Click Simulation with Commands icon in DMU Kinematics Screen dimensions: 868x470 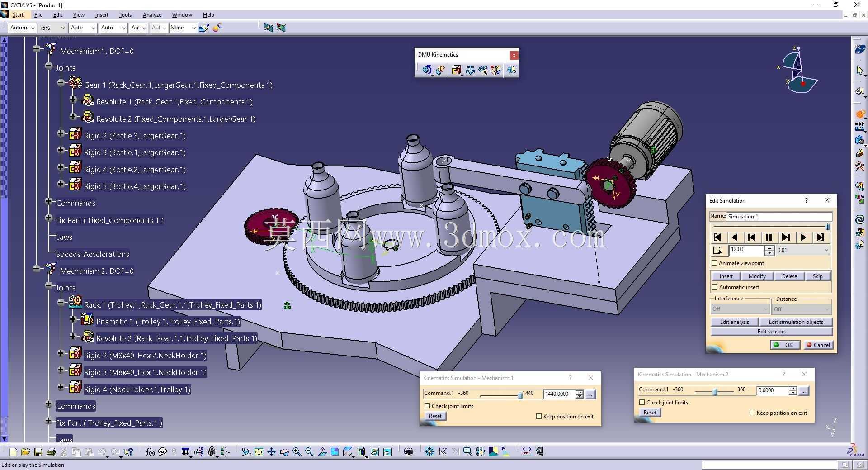[x=427, y=70]
